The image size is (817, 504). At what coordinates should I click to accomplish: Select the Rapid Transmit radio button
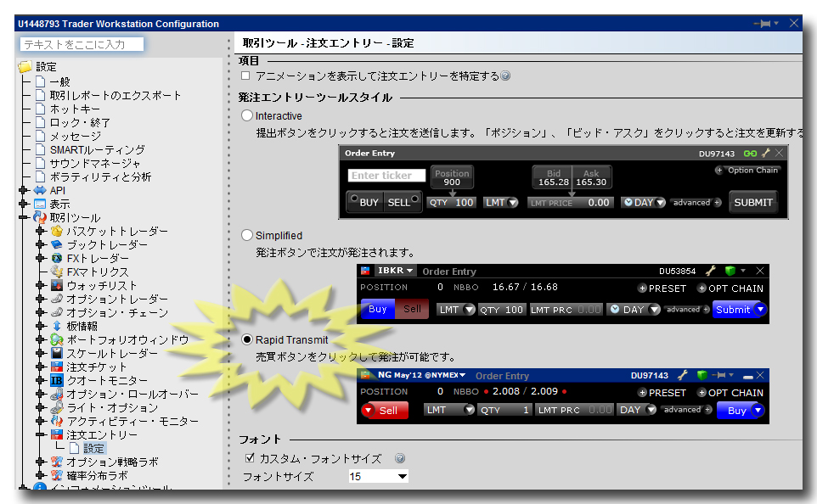(x=247, y=339)
